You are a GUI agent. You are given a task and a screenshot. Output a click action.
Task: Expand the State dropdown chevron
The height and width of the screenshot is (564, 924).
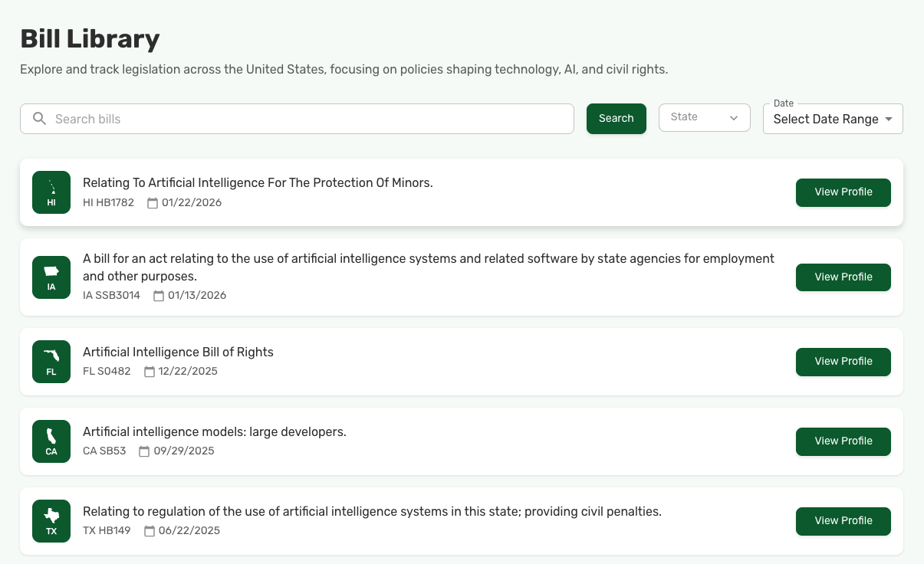(x=735, y=117)
